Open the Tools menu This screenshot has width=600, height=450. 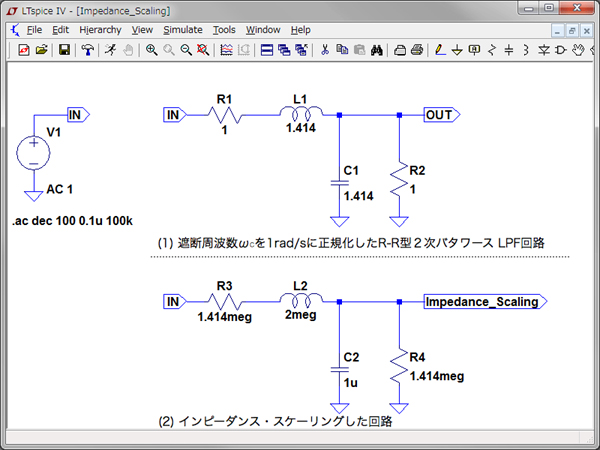[x=224, y=30]
